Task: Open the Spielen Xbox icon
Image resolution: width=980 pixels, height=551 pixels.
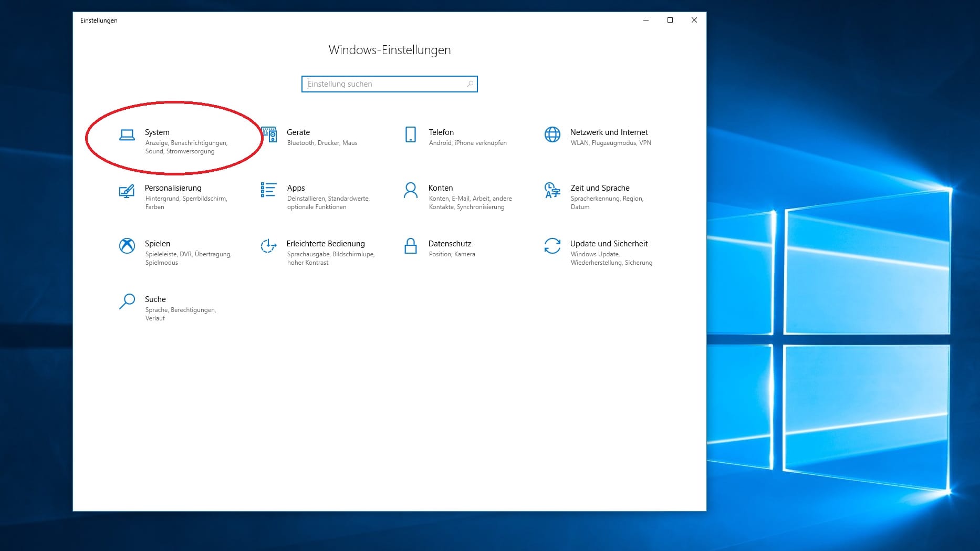Action: pyautogui.click(x=127, y=246)
